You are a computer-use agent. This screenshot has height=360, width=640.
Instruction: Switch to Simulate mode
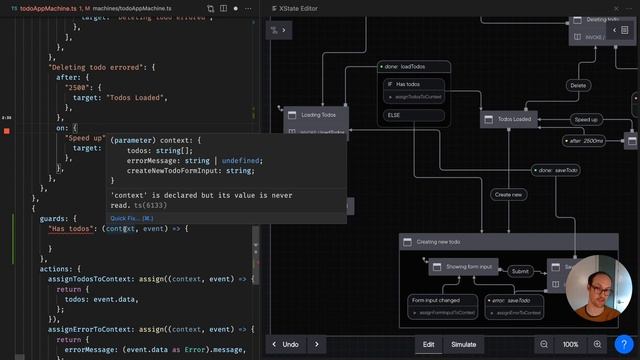click(464, 344)
